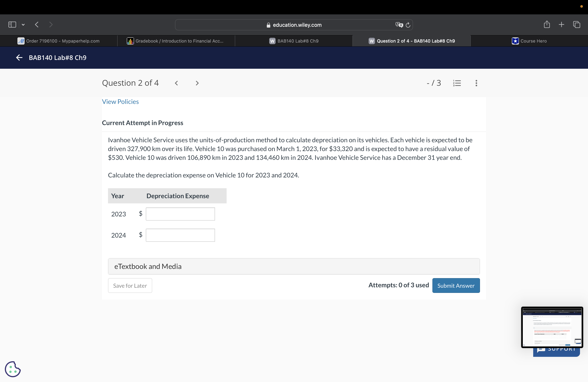Screen dimensions: 588x382
Task: Go to next question chevron
Action: pyautogui.click(x=197, y=83)
